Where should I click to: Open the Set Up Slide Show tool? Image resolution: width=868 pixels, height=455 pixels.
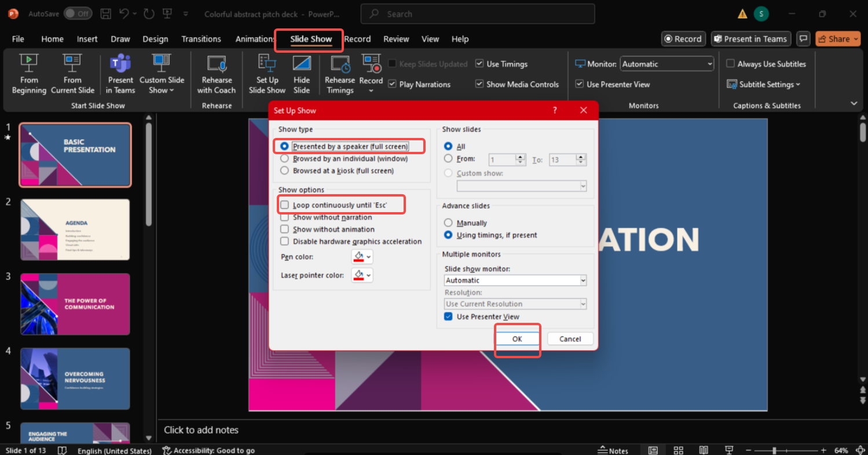(267, 74)
